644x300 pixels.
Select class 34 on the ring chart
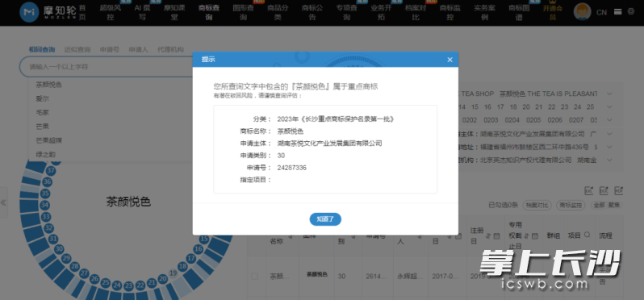point(44,205)
